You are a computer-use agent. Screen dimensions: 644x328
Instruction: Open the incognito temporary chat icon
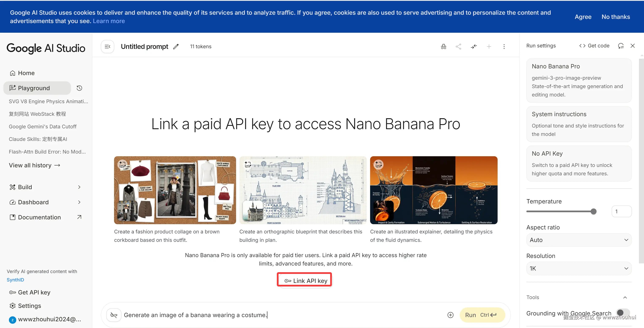443,46
